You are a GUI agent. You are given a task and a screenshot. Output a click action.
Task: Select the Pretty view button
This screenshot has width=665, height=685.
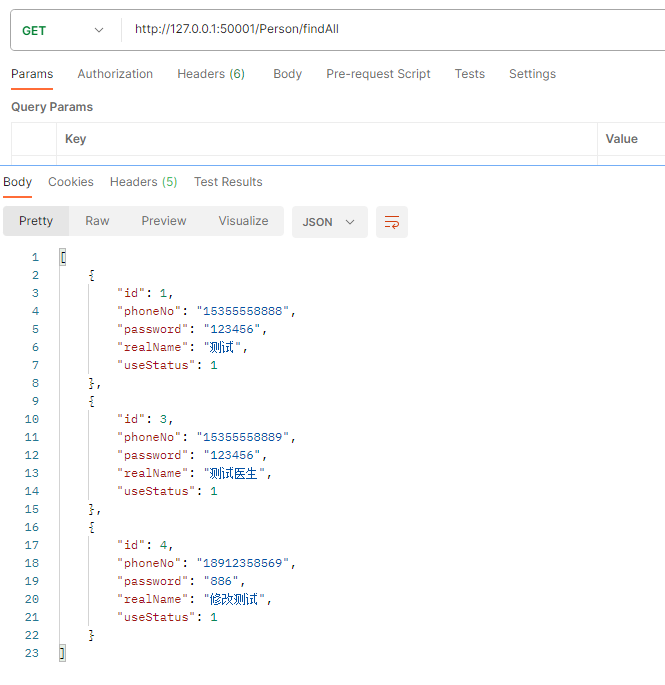tap(36, 221)
